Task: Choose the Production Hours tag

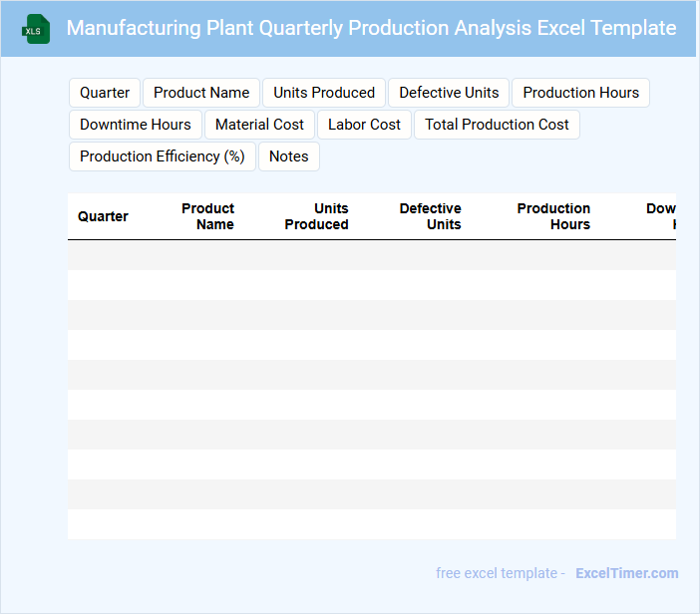Action: coord(580,93)
